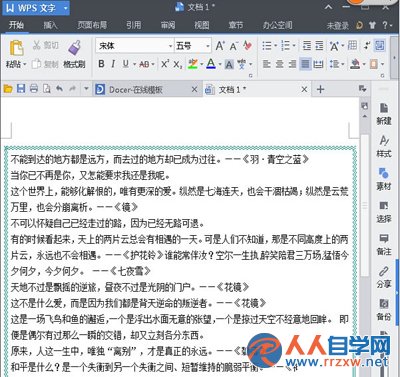Click 样式 in the right sidebar
Viewport: 400px width, 377px height.
click(x=384, y=147)
